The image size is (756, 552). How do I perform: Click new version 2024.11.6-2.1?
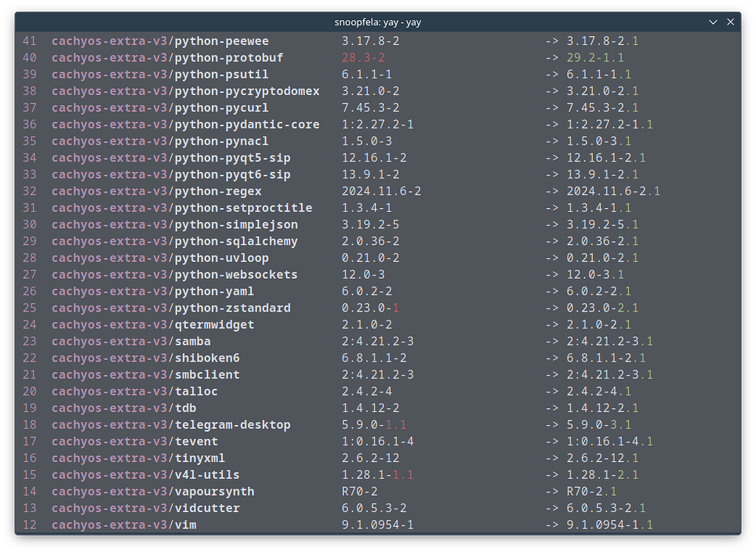click(x=614, y=191)
